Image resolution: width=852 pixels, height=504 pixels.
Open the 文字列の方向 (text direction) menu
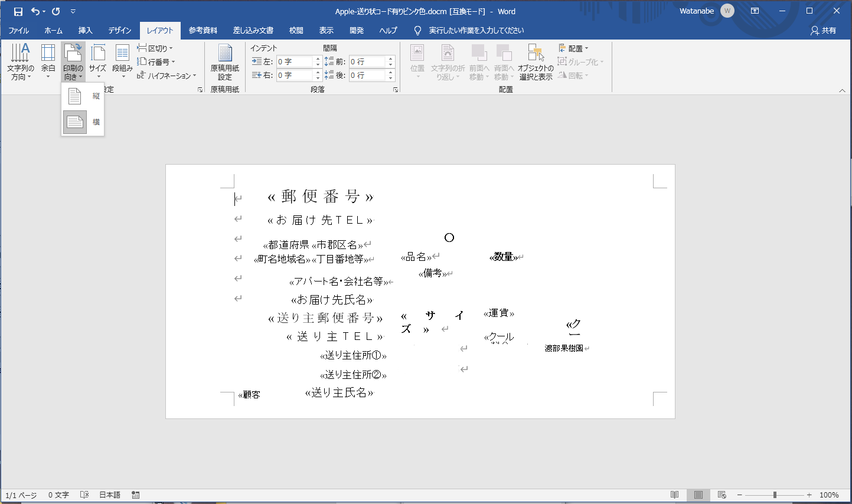21,62
